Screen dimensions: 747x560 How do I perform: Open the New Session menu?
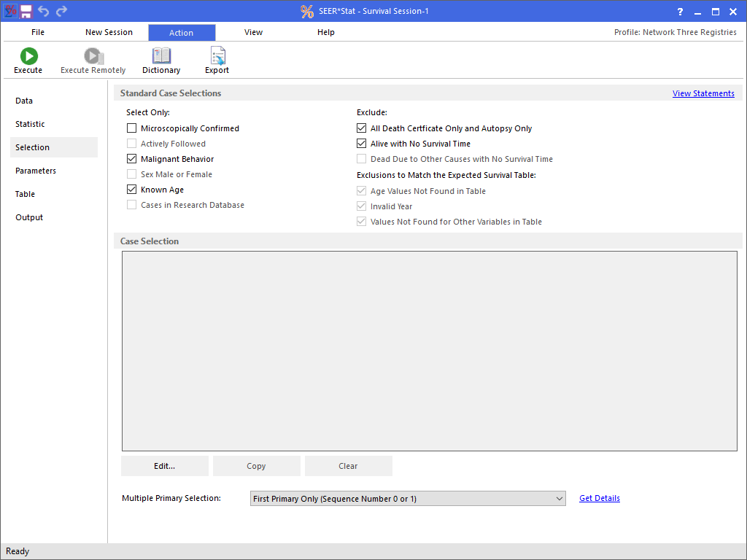point(109,32)
